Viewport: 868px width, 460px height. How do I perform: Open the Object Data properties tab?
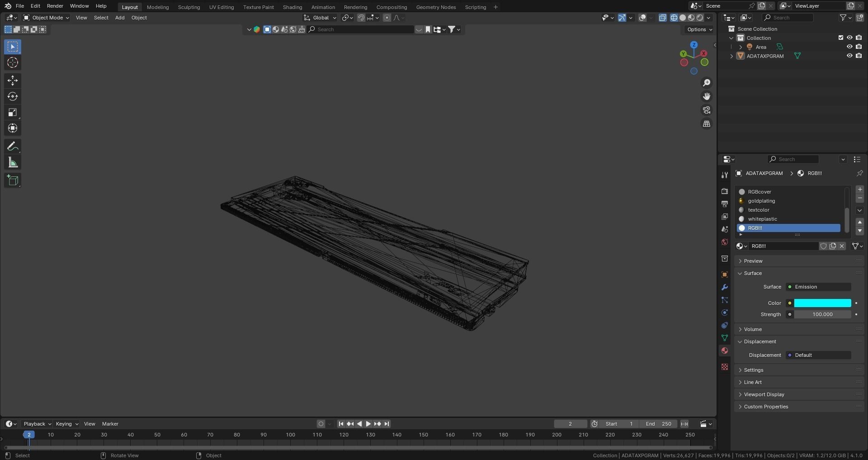click(x=725, y=338)
